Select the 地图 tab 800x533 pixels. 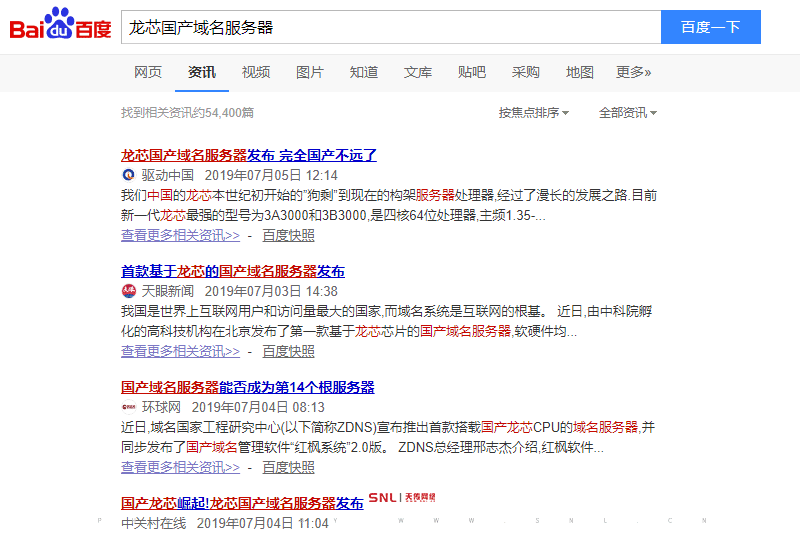click(580, 72)
